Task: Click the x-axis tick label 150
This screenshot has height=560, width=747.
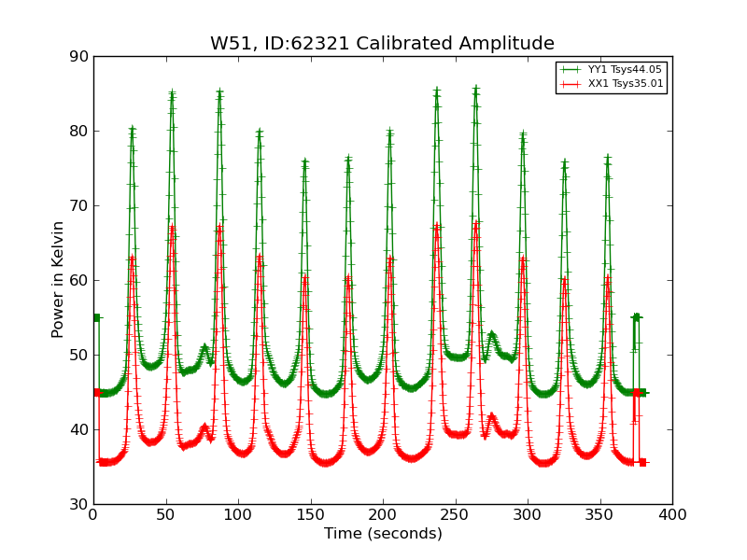Action: 310,515
